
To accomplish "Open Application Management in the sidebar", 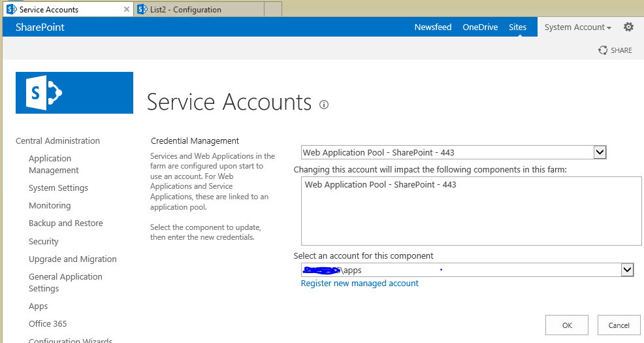I will (x=54, y=164).
